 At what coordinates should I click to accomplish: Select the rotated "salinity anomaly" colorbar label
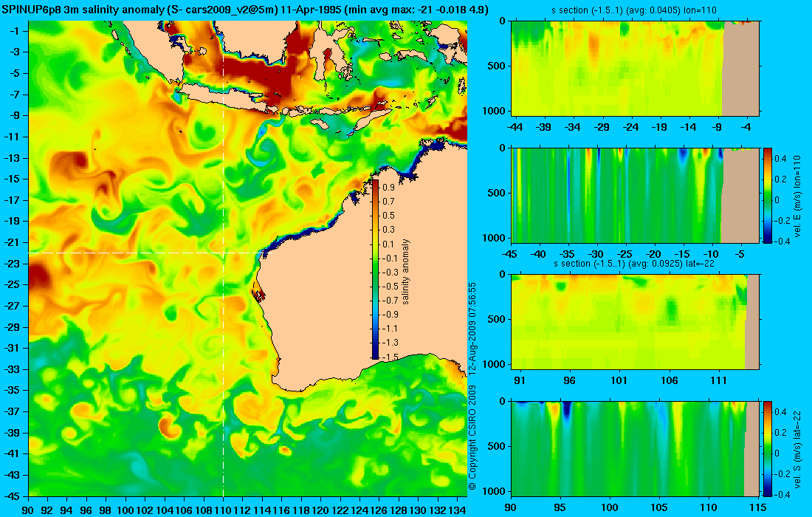[406, 272]
